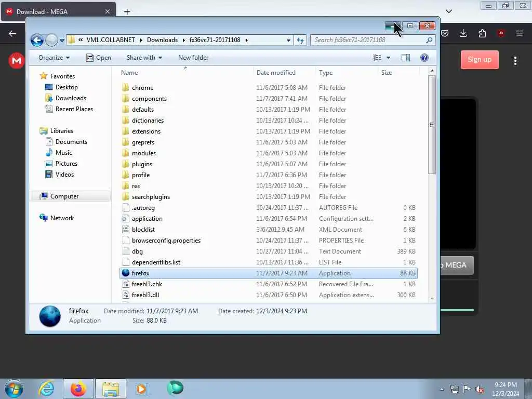Open the Share with menu
532x399 pixels.
tap(144, 58)
